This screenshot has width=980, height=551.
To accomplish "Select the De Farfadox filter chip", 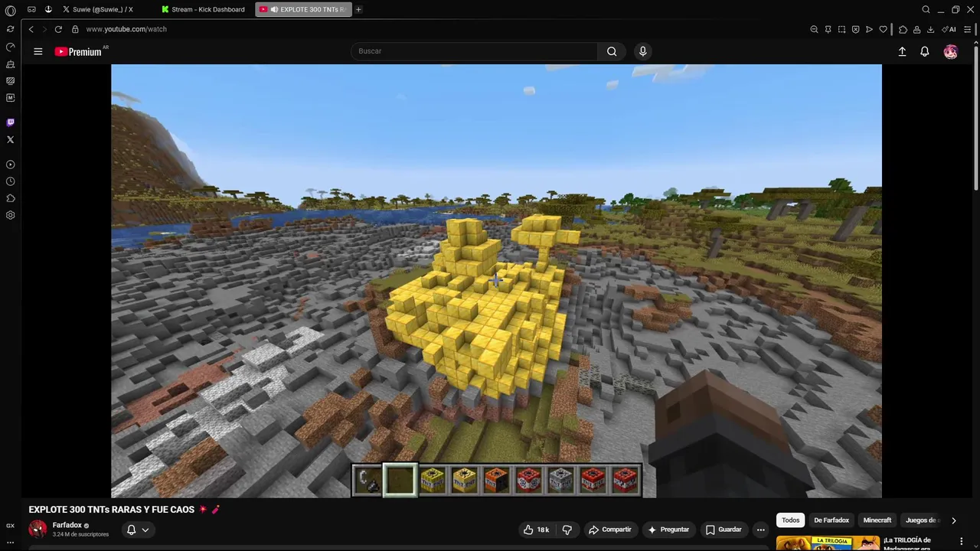I will tap(831, 520).
